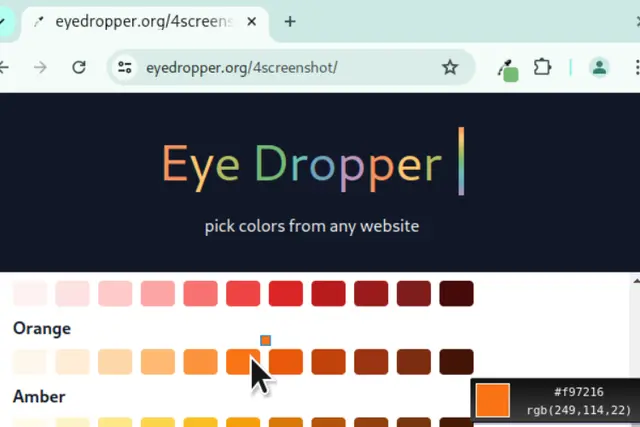This screenshot has height=427, width=640.
Task: Click the Amber palette heading
Action: point(39,396)
